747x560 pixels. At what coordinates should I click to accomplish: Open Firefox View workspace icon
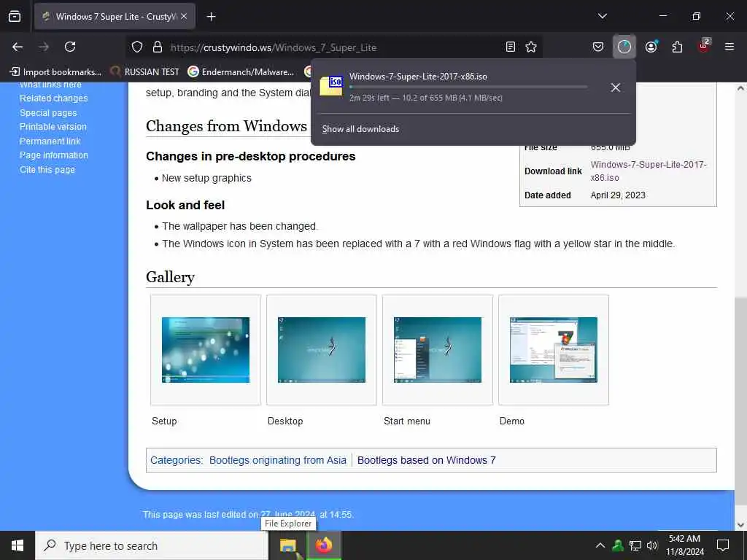[x=15, y=16]
